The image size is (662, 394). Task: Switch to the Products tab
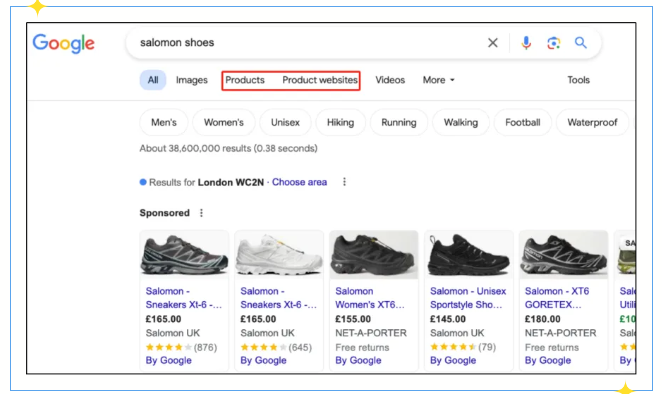245,80
